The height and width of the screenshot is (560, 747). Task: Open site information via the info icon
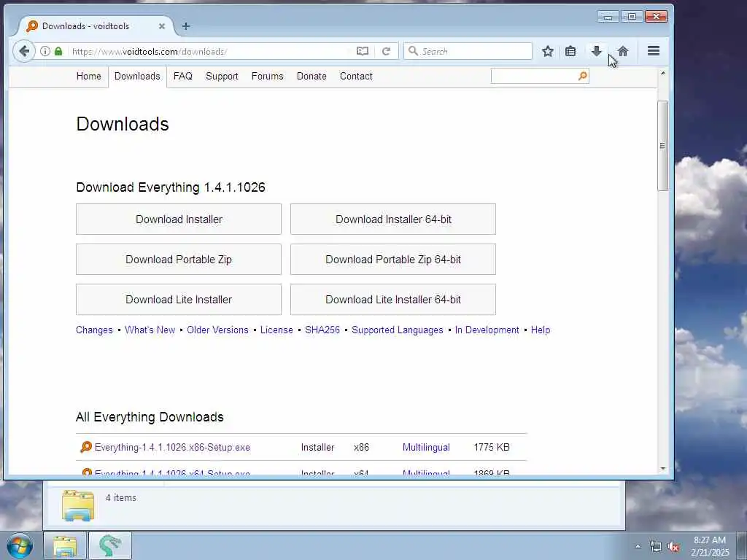[x=45, y=51]
